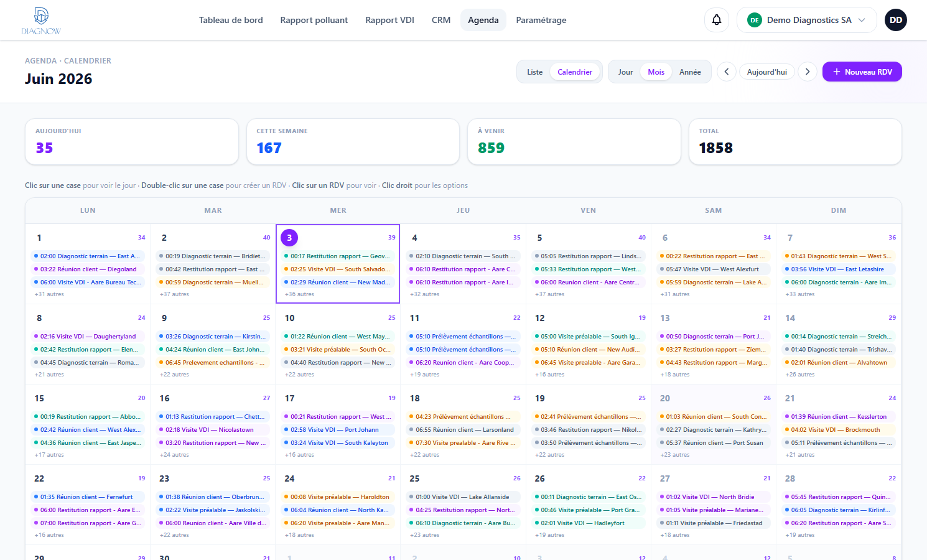Select day 3 highlighted in purple
The height and width of the screenshot is (560, 927).
289,238
